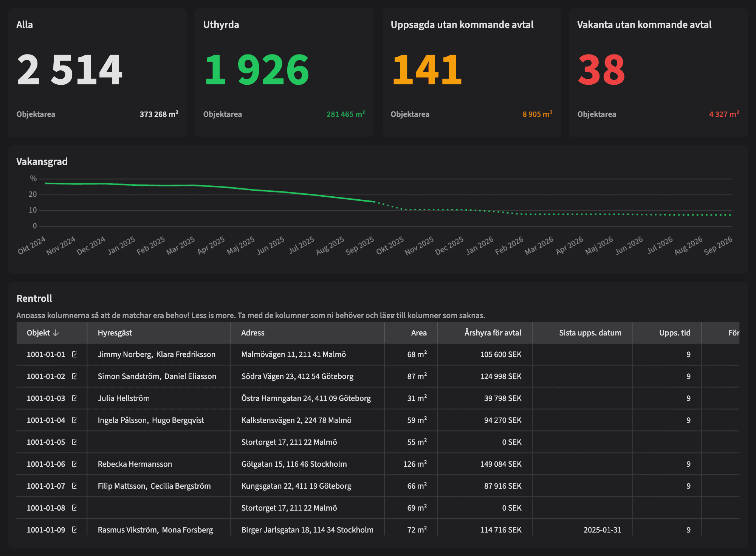Click the Årshyra för avtal column header
756x556 pixels.
pyautogui.click(x=493, y=333)
